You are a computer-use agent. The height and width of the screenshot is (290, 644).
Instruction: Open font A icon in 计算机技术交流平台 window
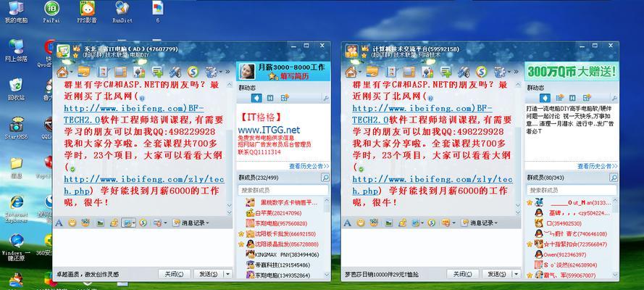(x=348, y=223)
